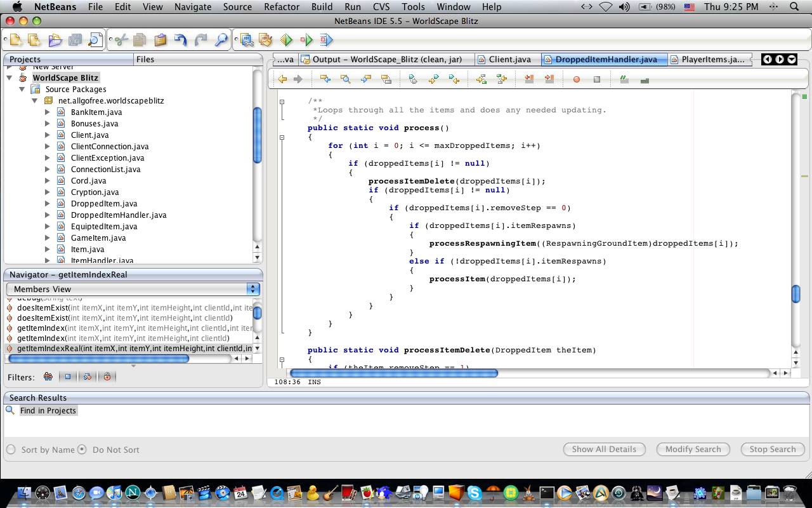Select the Do Not Sort radio button
The height and width of the screenshot is (508, 812).
click(x=82, y=450)
